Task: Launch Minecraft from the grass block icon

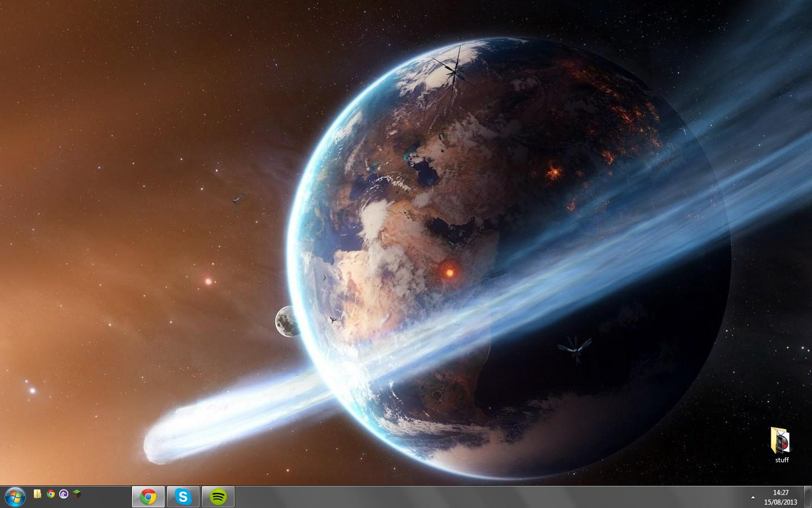Action: (77, 494)
